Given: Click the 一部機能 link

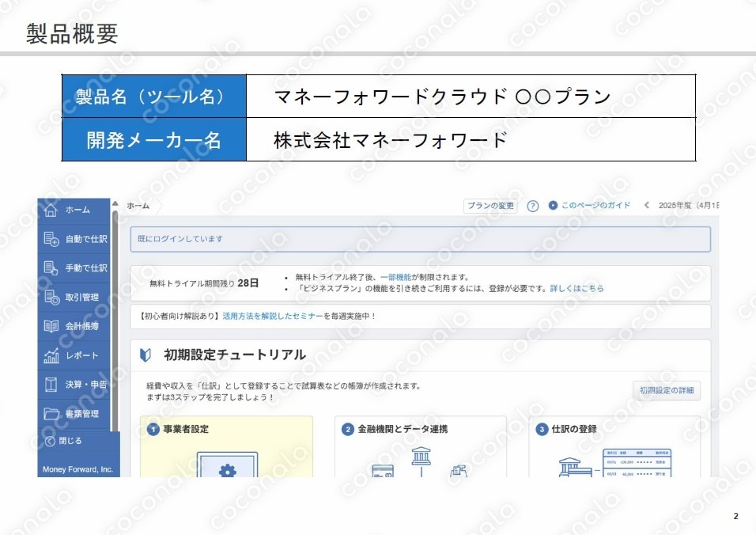Looking at the screenshot, I should [396, 277].
